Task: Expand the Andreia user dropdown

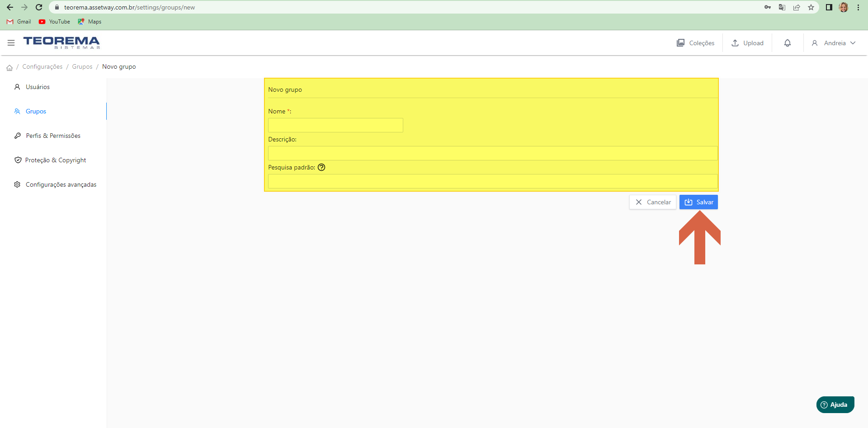Action: [x=834, y=43]
